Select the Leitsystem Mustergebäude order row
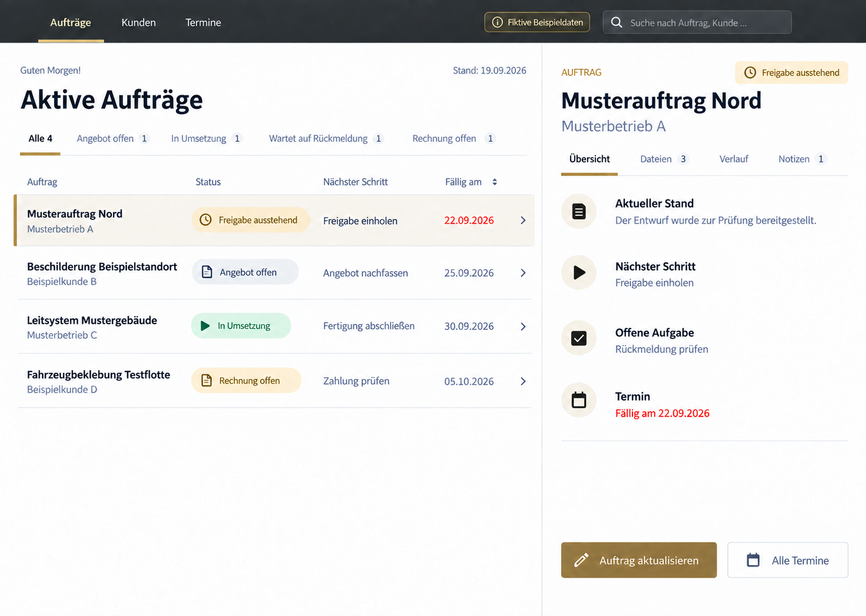This screenshot has height=616, width=866. tap(275, 327)
